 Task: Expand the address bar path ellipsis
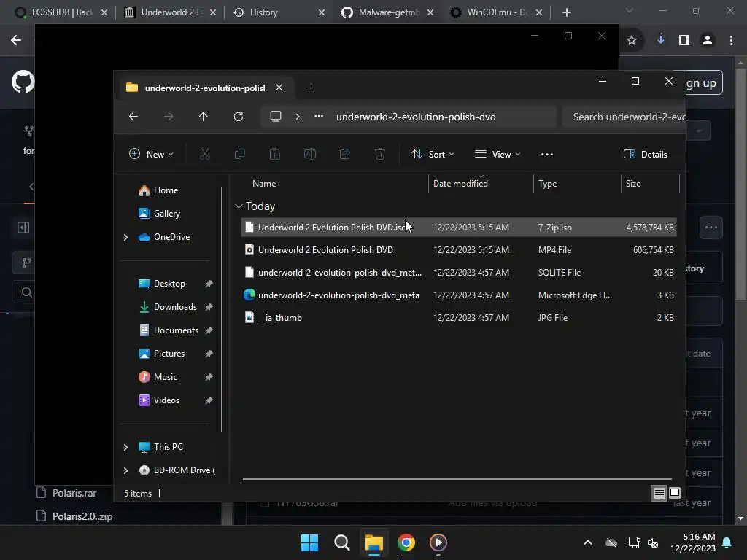pos(319,117)
